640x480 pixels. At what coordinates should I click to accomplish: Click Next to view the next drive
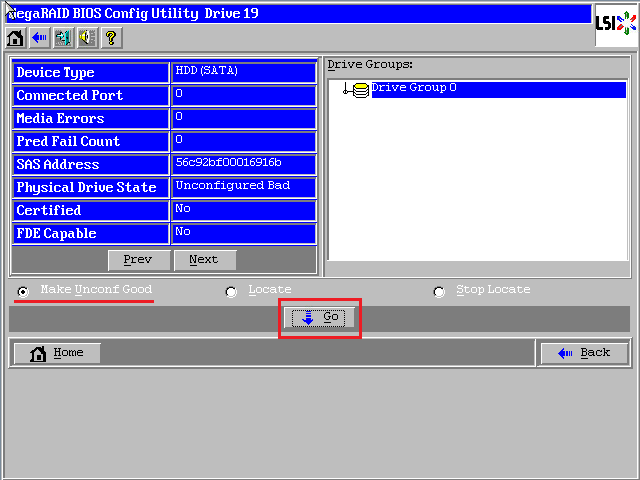tap(204, 260)
